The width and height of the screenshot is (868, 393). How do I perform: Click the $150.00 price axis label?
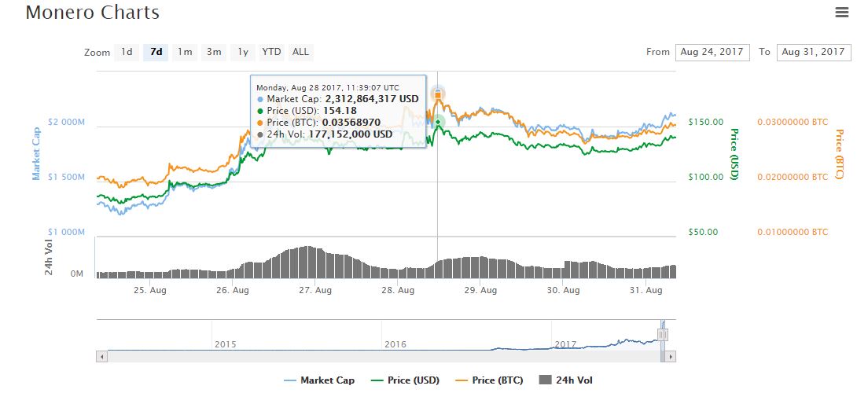pyautogui.click(x=705, y=122)
